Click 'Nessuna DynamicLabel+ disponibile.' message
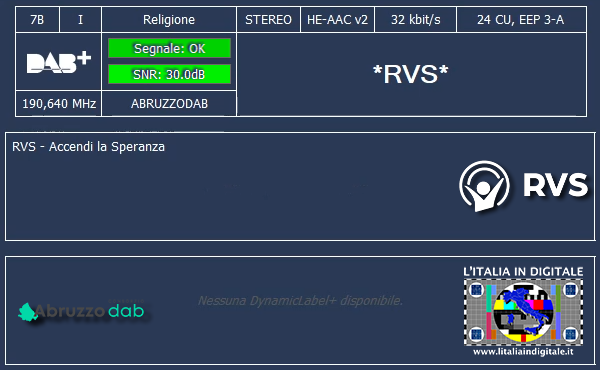 pos(300,301)
